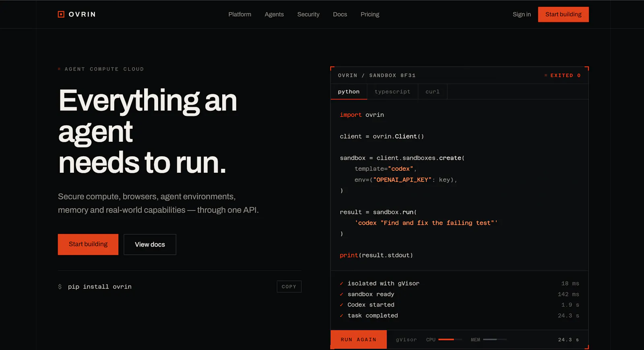Click the checkmark next to Codex started
This screenshot has width=644, height=350.
(341, 305)
